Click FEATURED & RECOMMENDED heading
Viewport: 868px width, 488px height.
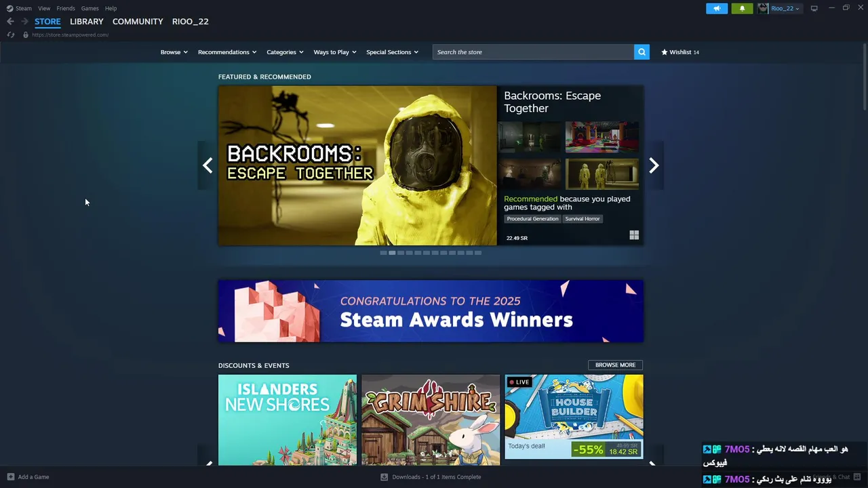[264, 77]
